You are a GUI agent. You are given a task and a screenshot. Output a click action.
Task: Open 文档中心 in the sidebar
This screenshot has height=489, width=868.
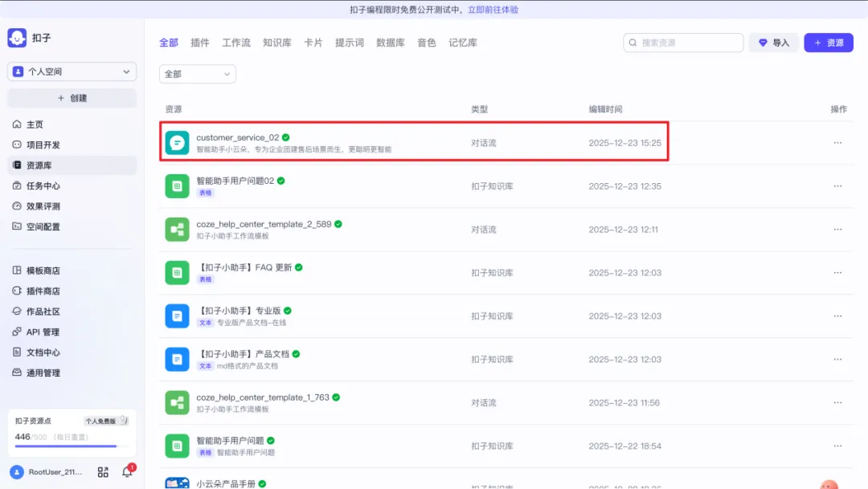pos(72,352)
